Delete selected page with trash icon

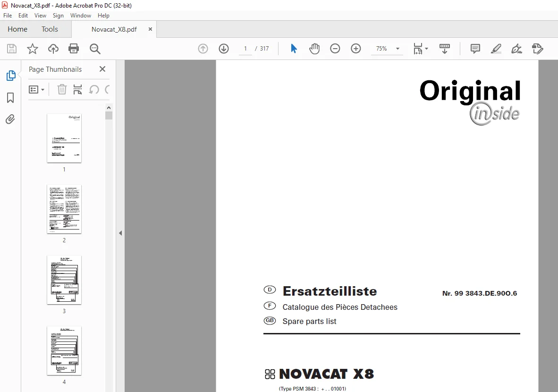[x=62, y=89]
